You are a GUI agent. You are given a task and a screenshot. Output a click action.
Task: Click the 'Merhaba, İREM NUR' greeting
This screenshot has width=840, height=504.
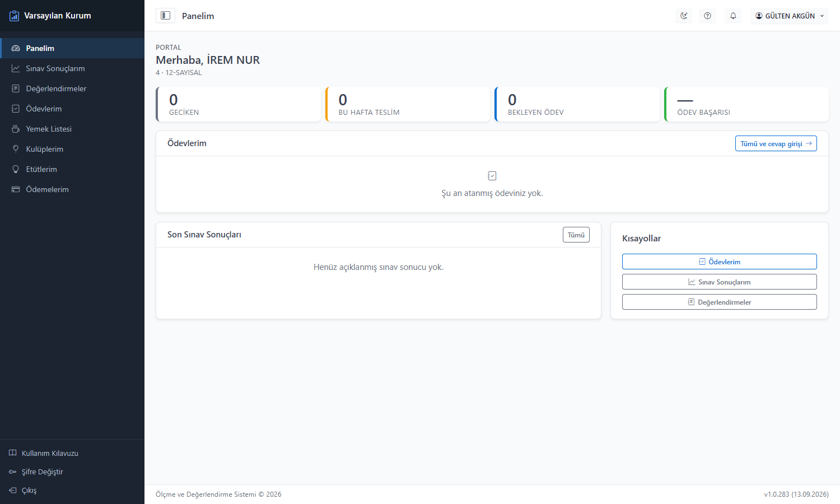point(208,60)
